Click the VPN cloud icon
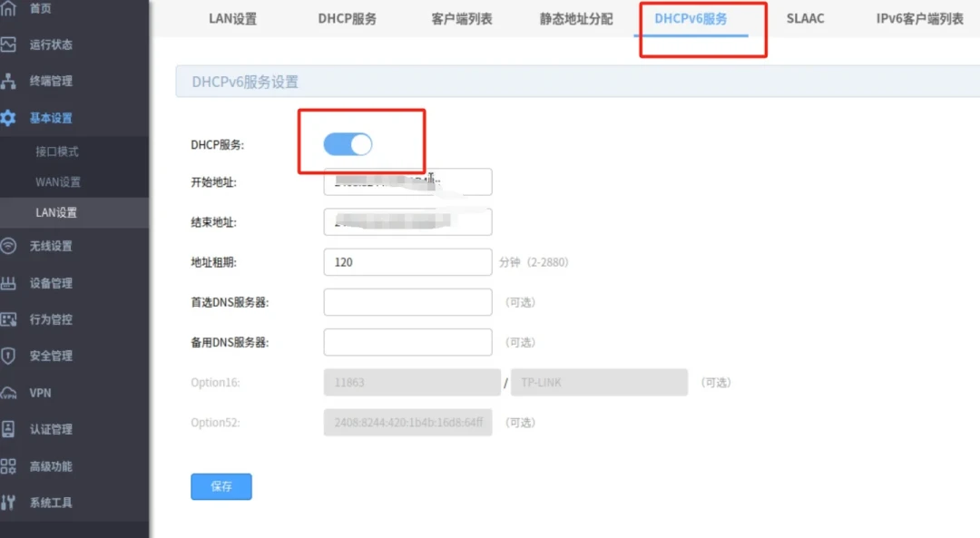 [7, 393]
